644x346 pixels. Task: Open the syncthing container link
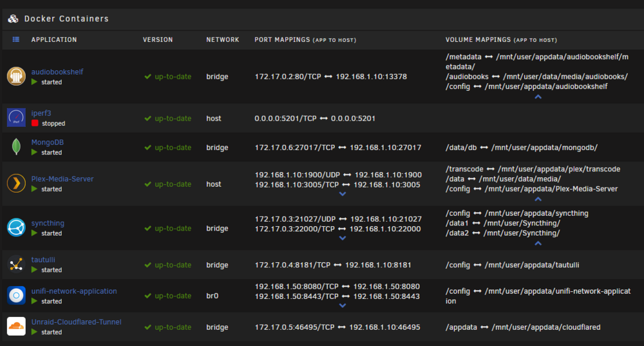click(48, 223)
